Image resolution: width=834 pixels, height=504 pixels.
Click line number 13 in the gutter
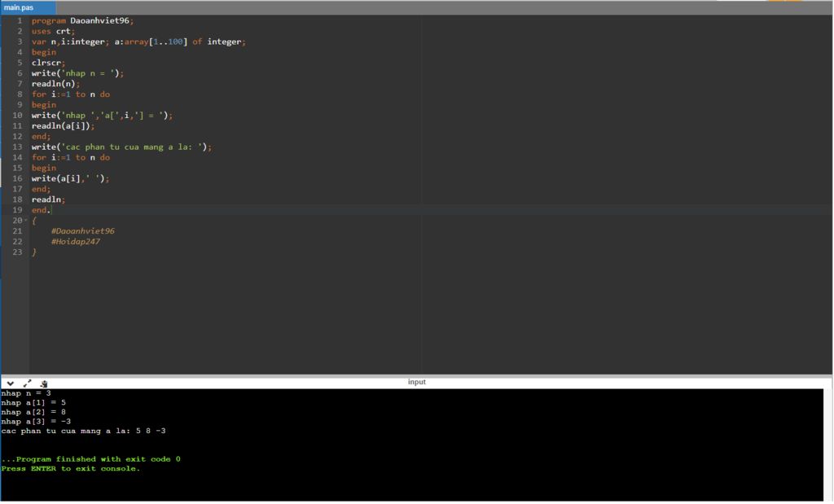pos(17,147)
